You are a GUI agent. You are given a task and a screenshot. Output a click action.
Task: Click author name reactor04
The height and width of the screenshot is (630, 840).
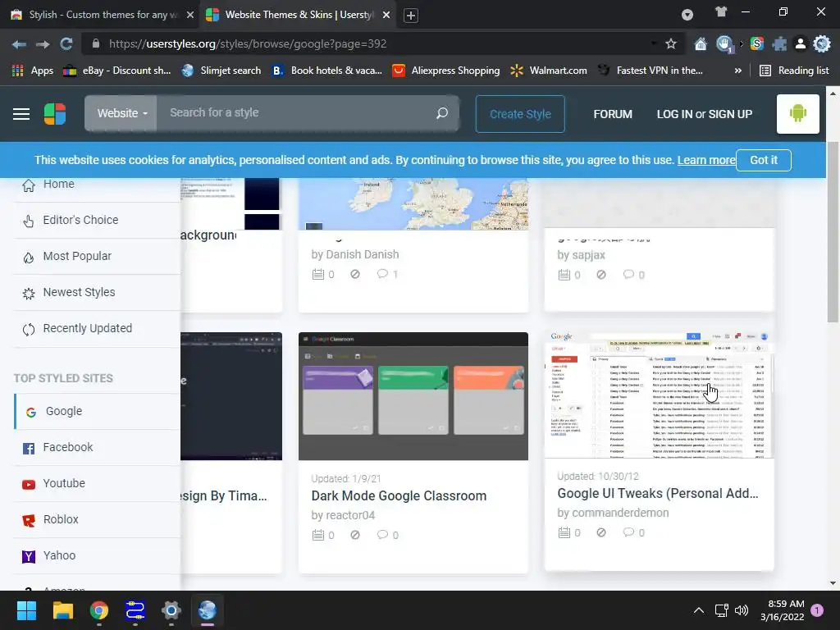349,515
